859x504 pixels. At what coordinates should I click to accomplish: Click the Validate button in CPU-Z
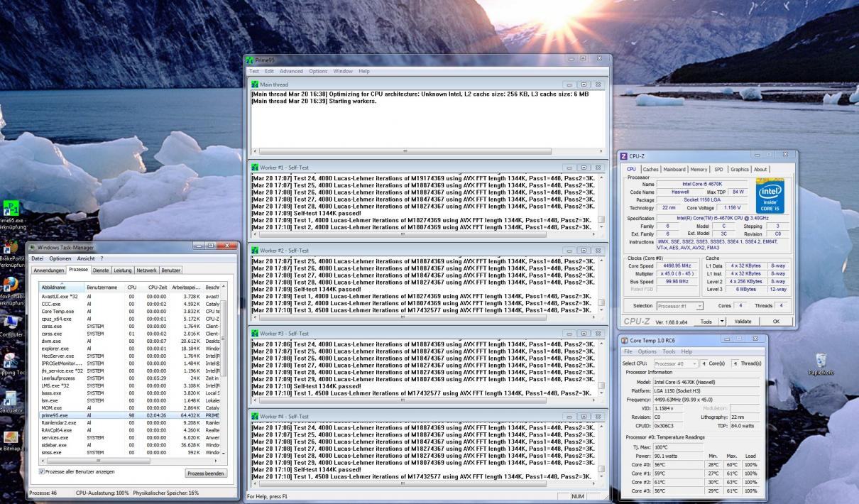coord(743,321)
